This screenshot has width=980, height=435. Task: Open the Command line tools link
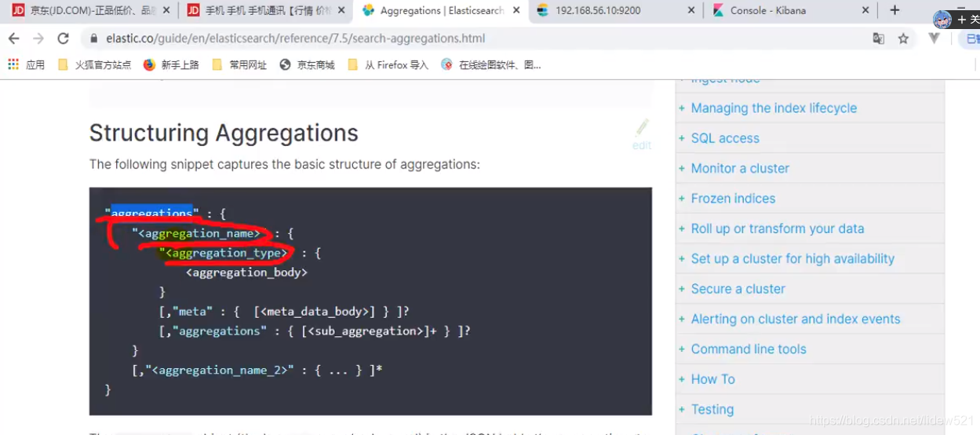[x=749, y=349]
